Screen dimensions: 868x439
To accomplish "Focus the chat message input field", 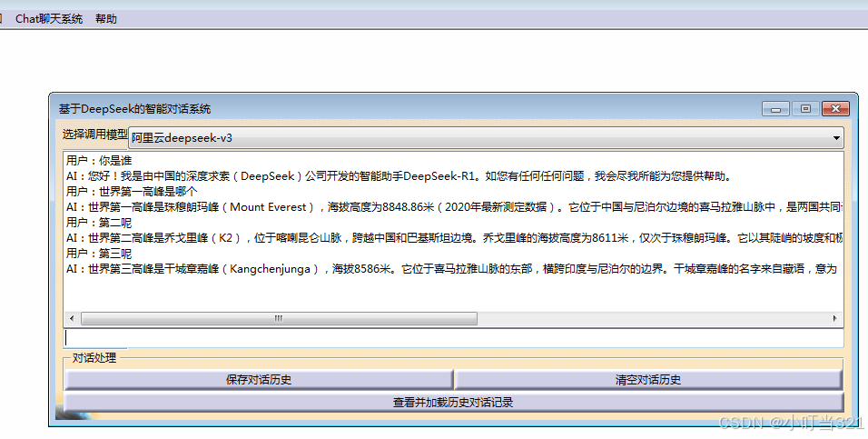I will pos(453,338).
